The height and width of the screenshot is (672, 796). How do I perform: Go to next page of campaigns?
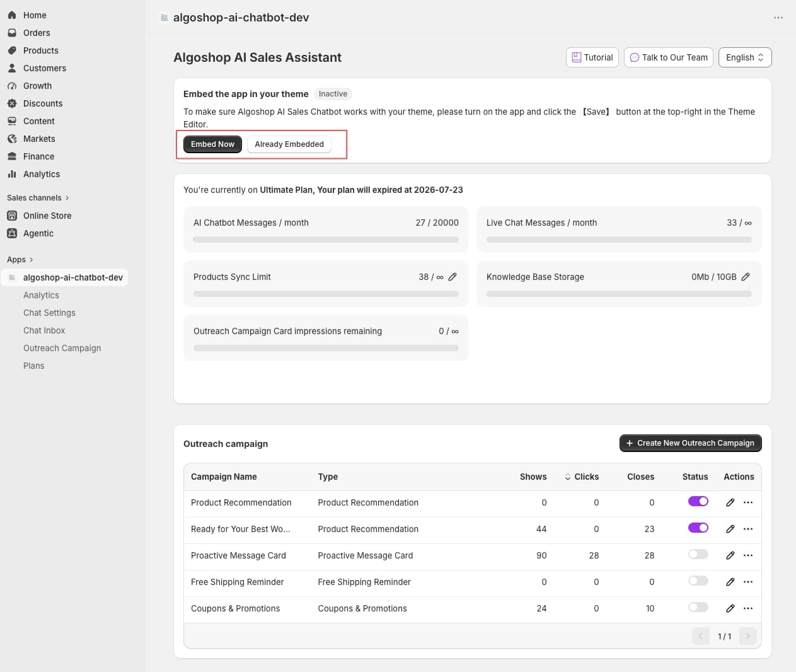(748, 636)
